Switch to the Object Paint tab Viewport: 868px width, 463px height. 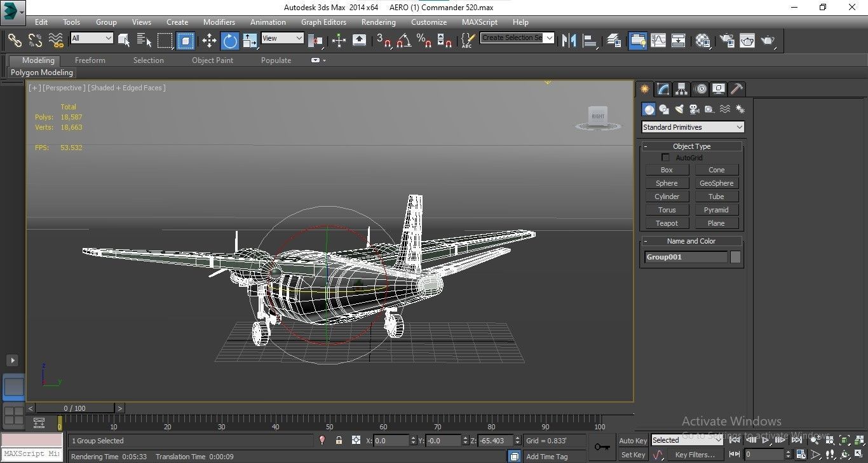click(x=213, y=60)
